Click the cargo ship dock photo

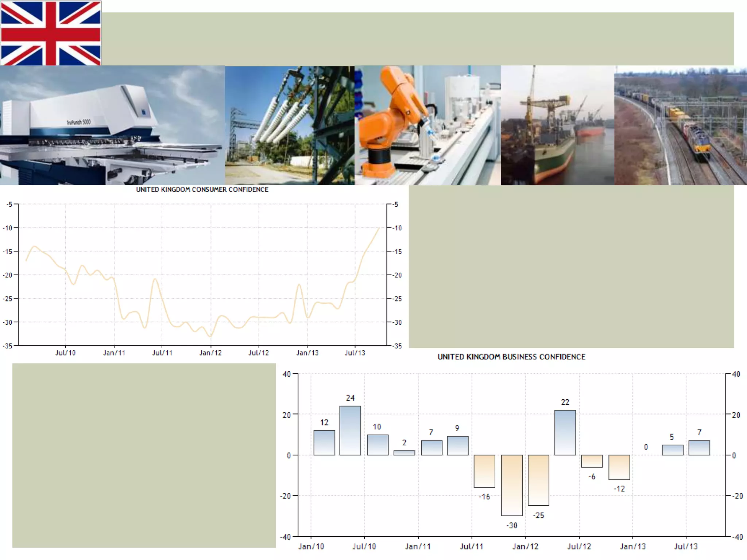(557, 125)
